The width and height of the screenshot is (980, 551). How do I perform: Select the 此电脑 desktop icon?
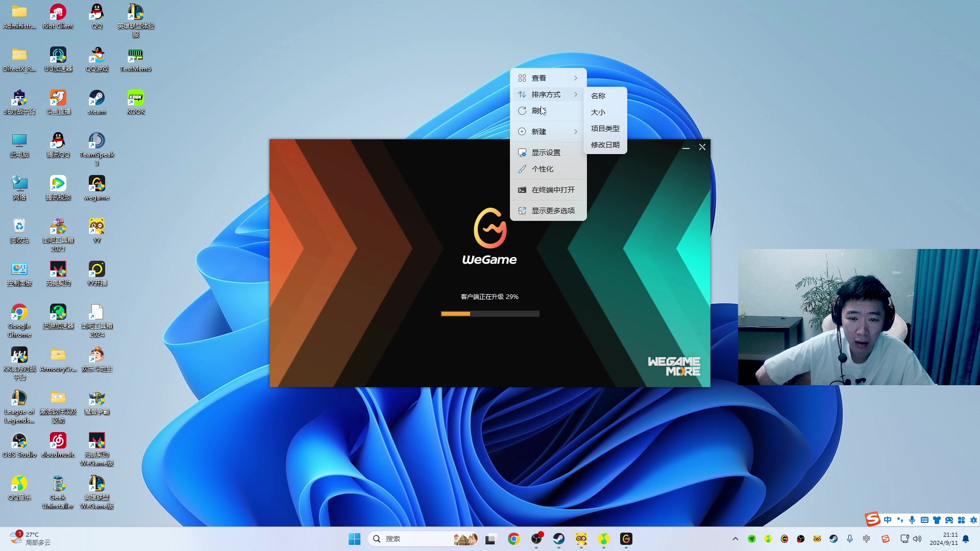point(19,145)
